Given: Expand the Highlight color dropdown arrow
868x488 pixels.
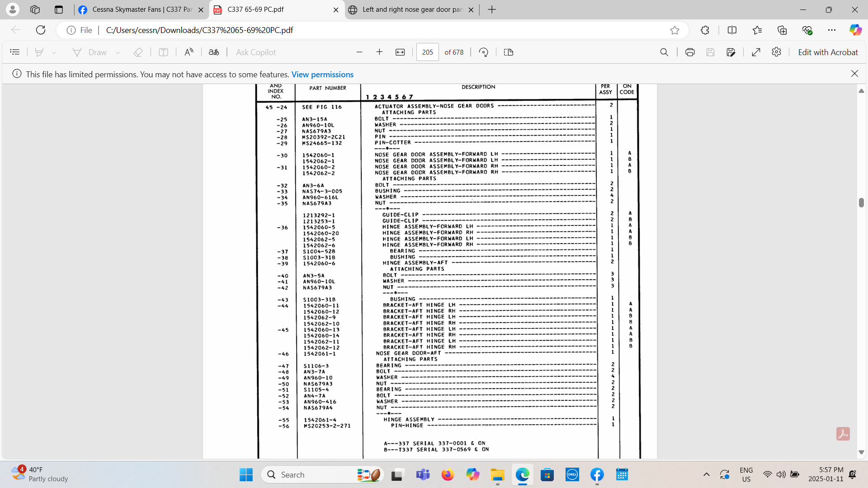Looking at the screenshot, I should click(x=54, y=53).
